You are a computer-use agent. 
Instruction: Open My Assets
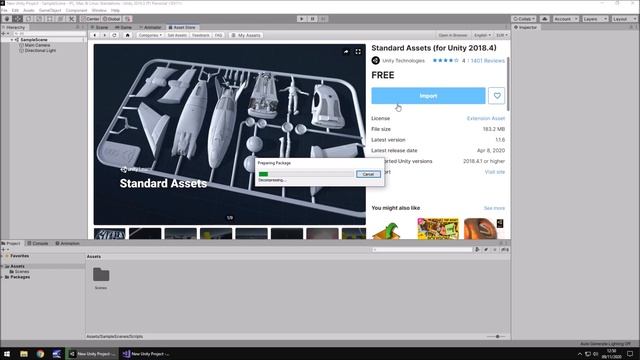(x=246, y=36)
